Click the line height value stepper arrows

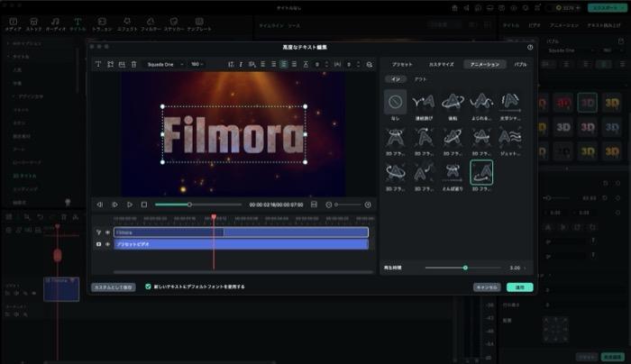pos(326,64)
